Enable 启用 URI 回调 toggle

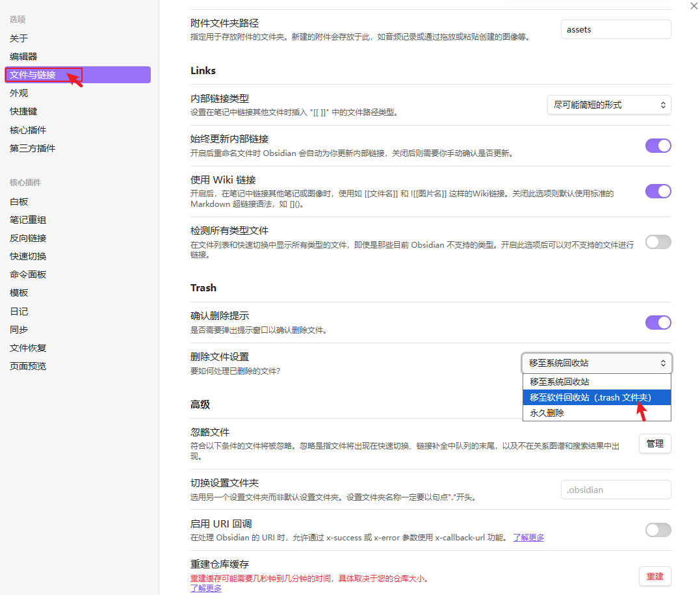click(x=658, y=530)
